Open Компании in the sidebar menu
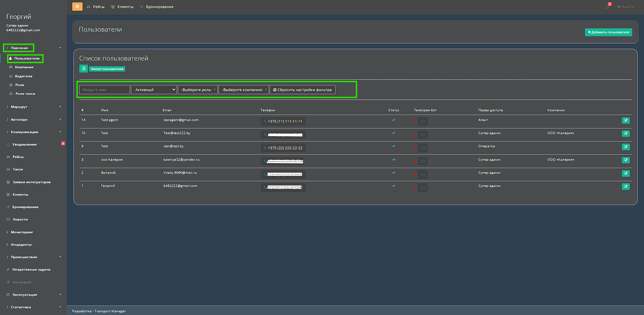The image size is (644, 315). click(x=24, y=67)
